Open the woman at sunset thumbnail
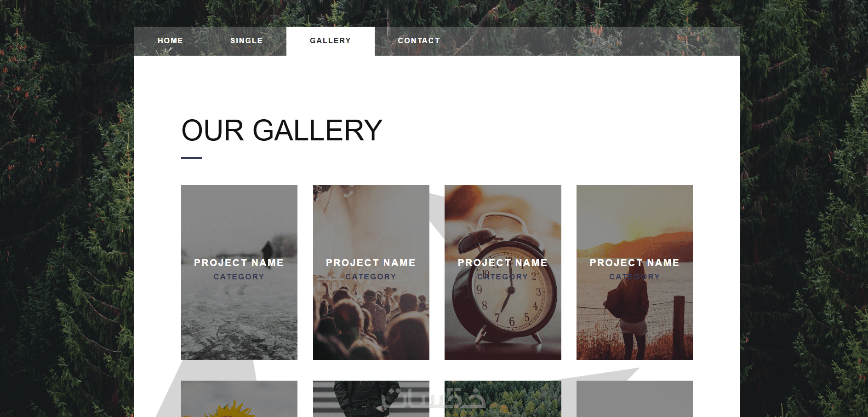Image resolution: width=868 pixels, height=417 pixels. (634, 272)
